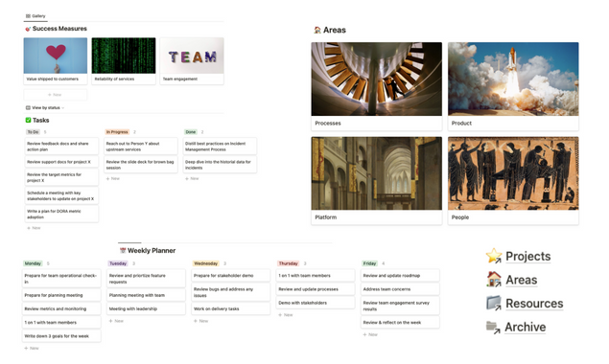Click the Done status label
Screen dimensions: 609x364
click(190, 132)
